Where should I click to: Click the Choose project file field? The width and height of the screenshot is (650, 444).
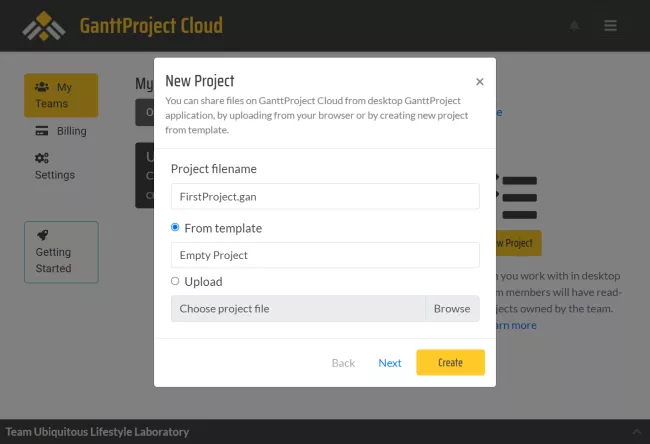tap(298, 308)
